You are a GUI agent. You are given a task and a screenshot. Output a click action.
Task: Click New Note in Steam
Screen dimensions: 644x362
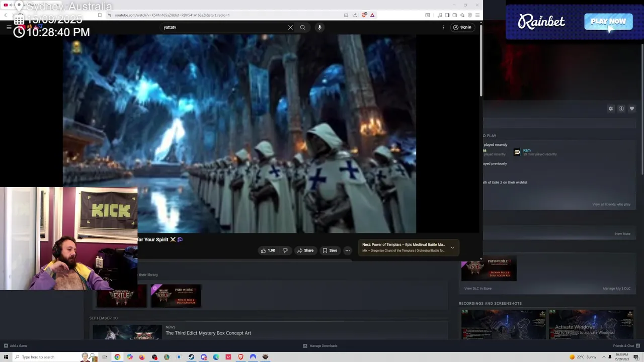click(x=622, y=234)
